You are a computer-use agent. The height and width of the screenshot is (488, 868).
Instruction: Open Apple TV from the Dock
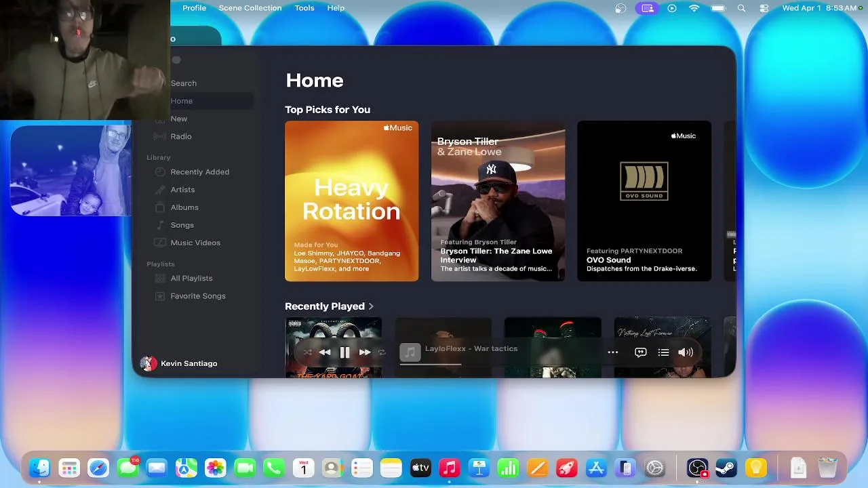click(420, 468)
